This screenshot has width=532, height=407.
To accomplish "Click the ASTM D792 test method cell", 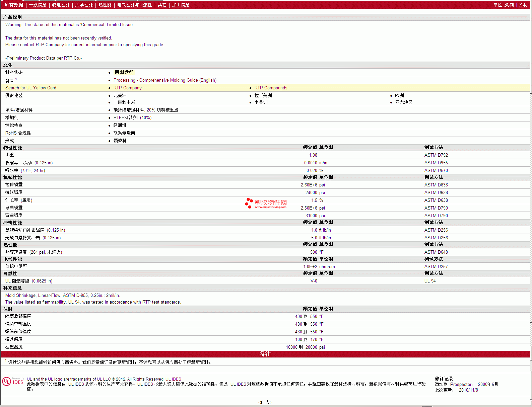I will point(436,155).
